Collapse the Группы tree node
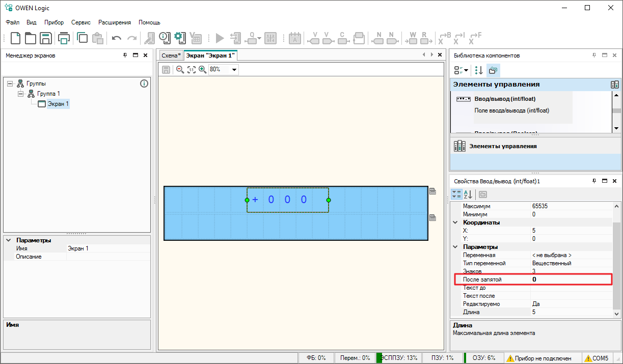The image size is (623, 364). (10, 83)
